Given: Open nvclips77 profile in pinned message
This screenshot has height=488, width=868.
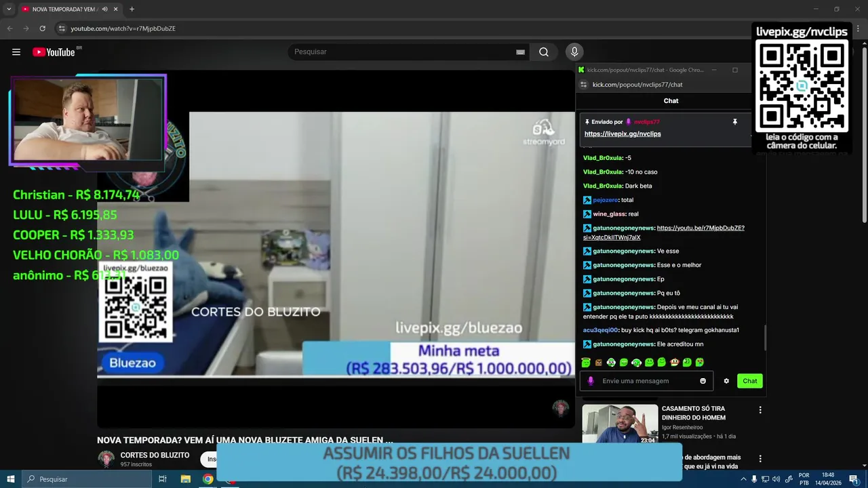Looking at the screenshot, I should [x=646, y=122].
